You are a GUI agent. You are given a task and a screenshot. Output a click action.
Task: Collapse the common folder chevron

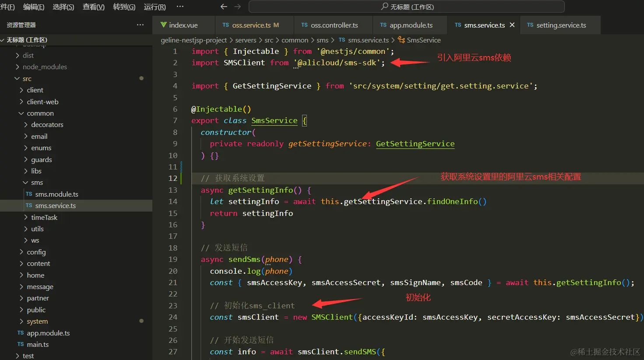click(x=21, y=113)
